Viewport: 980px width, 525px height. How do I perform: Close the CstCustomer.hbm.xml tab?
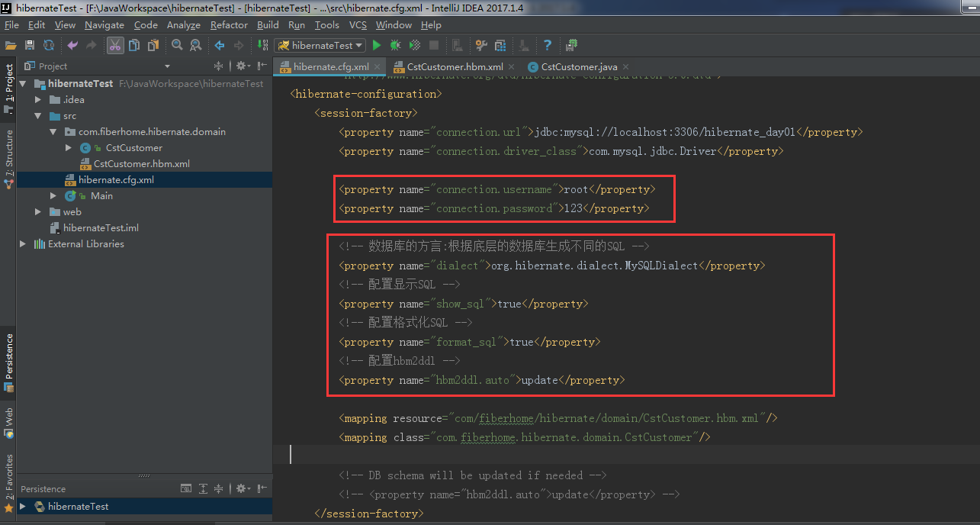pos(510,67)
